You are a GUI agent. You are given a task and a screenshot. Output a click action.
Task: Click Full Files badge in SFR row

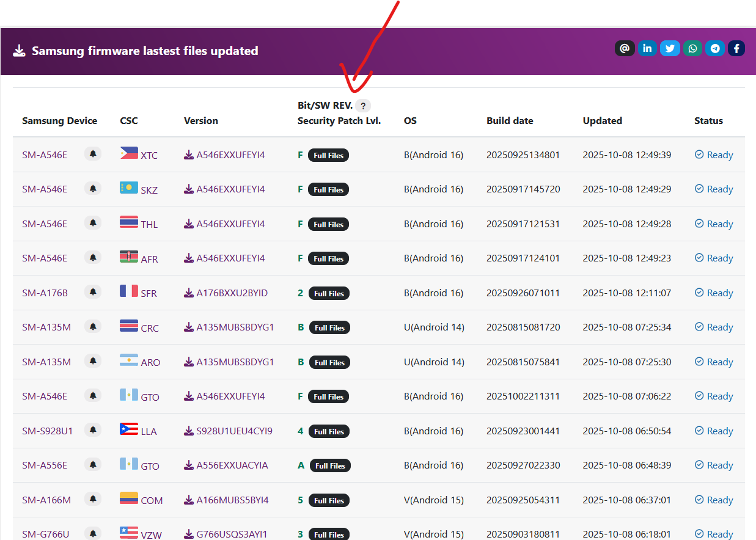point(329,294)
